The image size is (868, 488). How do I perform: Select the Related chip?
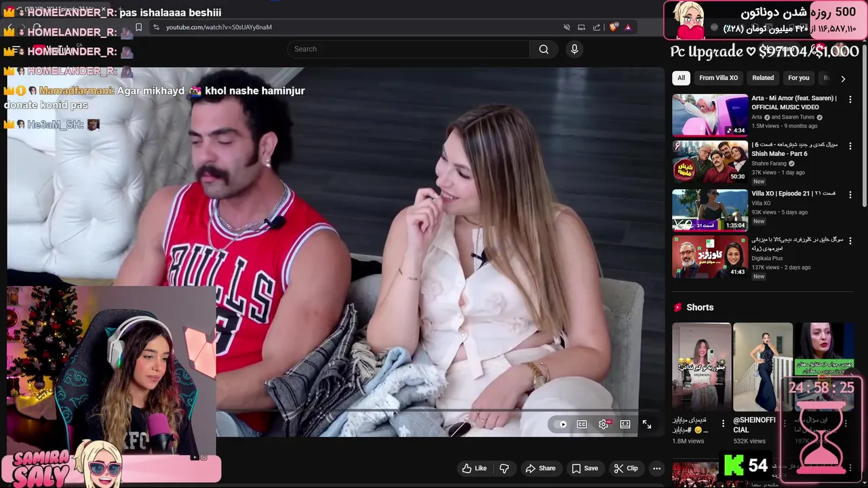coord(763,78)
